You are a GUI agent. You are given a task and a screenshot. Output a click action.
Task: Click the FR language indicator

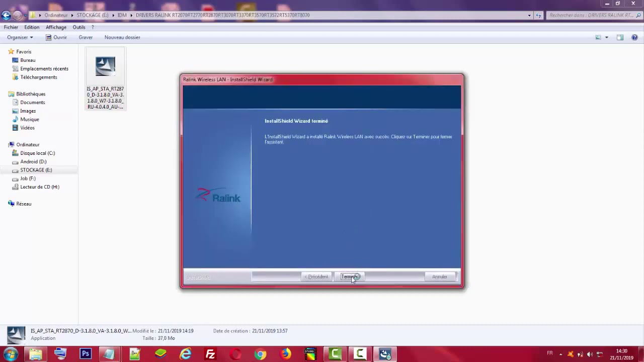(x=550, y=353)
